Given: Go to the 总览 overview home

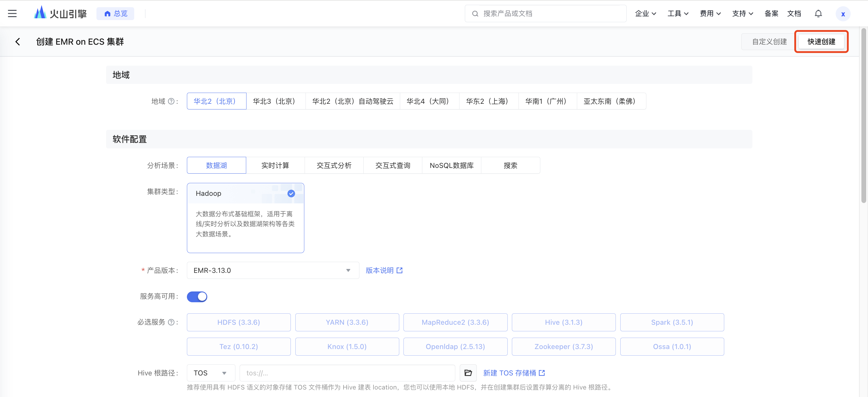Looking at the screenshot, I should pos(116,13).
